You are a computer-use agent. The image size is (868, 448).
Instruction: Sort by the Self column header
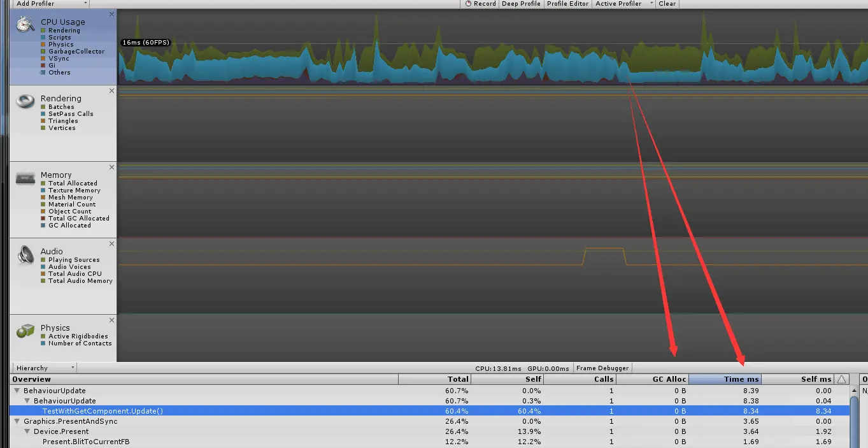pos(507,379)
